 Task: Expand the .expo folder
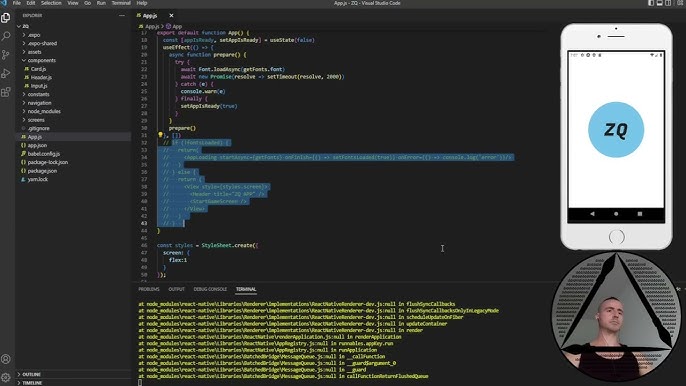[34, 35]
